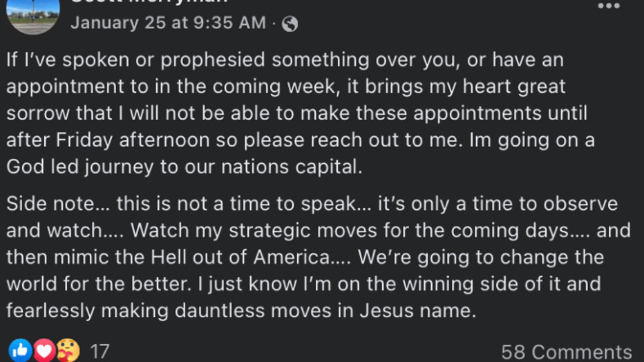644x362 pixels.
Task: Open the three-dot post options menu
Action: pyautogui.click(x=608, y=6)
